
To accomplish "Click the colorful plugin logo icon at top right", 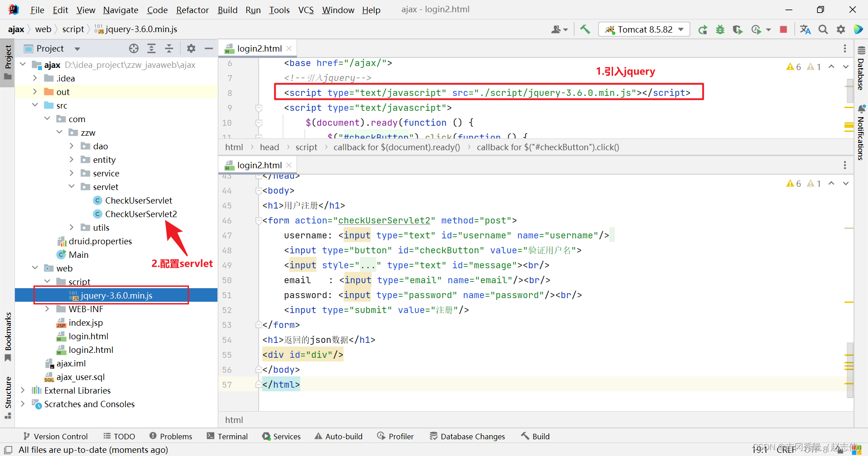I will [858, 29].
